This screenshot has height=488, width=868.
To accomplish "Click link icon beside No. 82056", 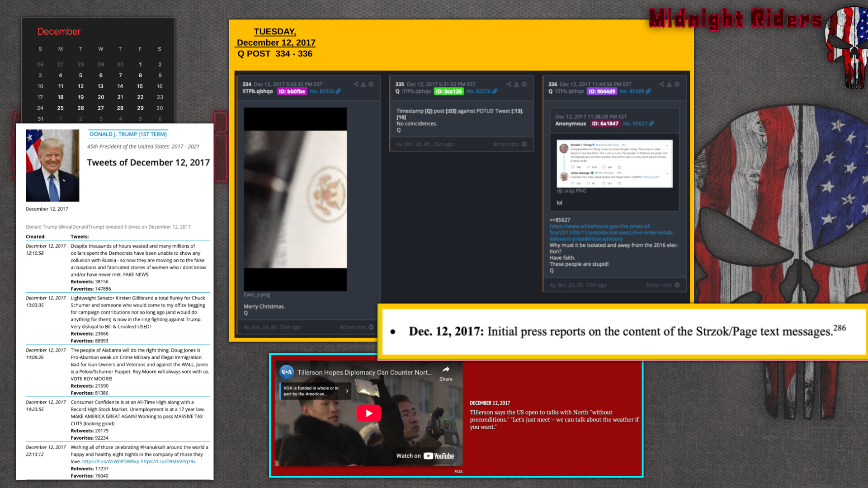I will tap(339, 91).
